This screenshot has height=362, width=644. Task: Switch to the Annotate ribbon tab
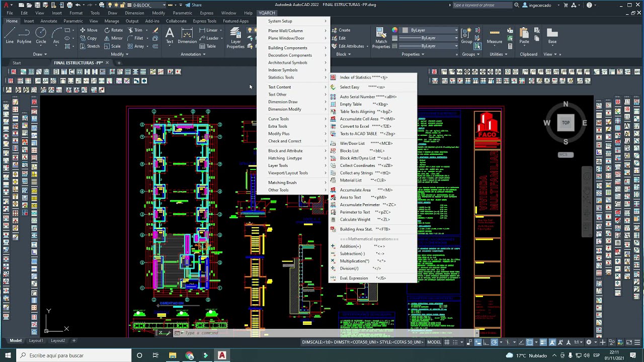(x=49, y=21)
